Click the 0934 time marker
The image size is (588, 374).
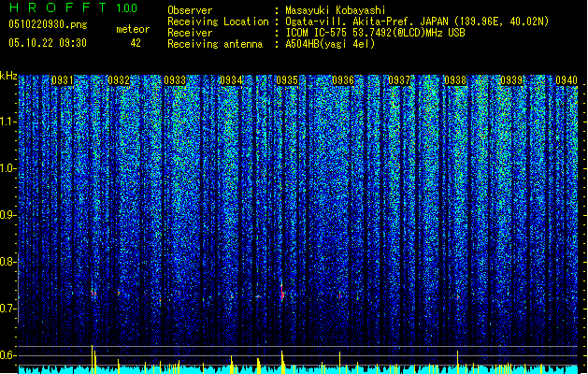point(231,80)
